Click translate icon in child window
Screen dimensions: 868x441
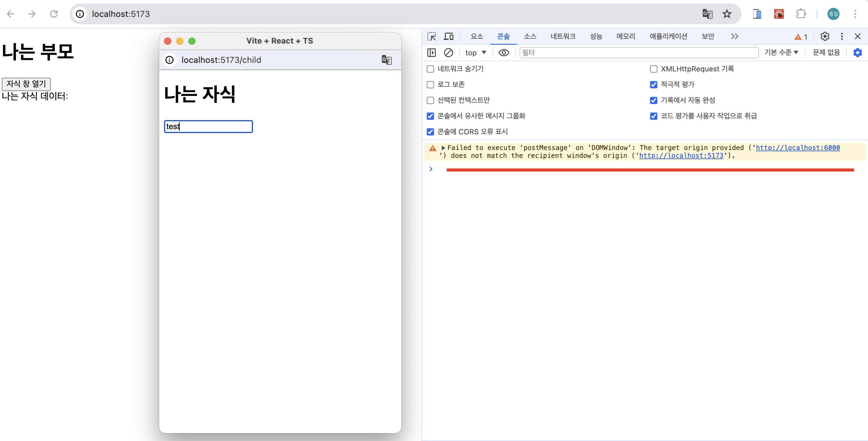tap(386, 60)
